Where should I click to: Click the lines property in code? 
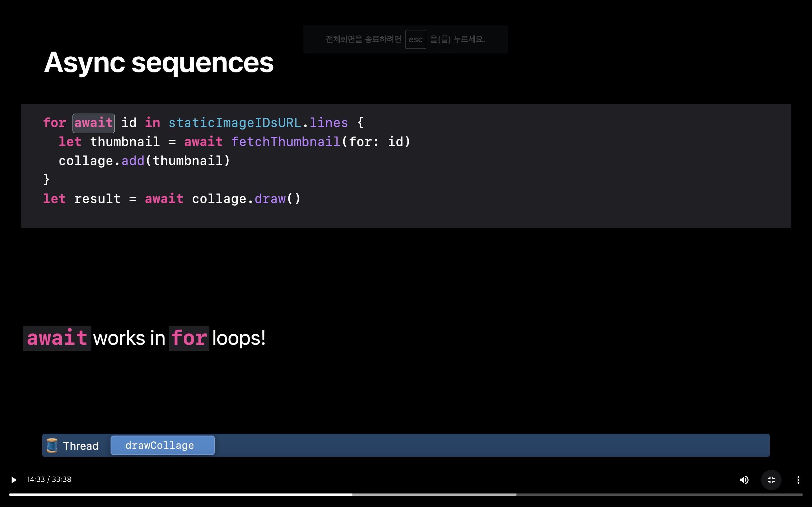(328, 123)
